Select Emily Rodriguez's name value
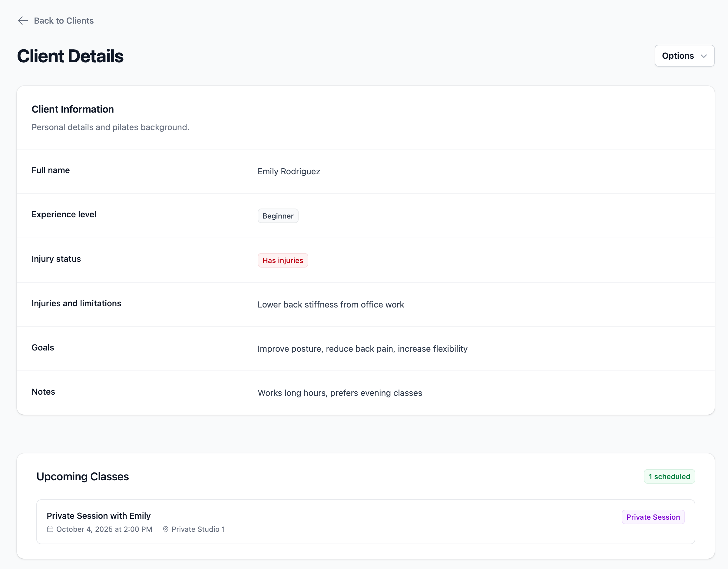Screen dimensions: 728x569 point(289,172)
